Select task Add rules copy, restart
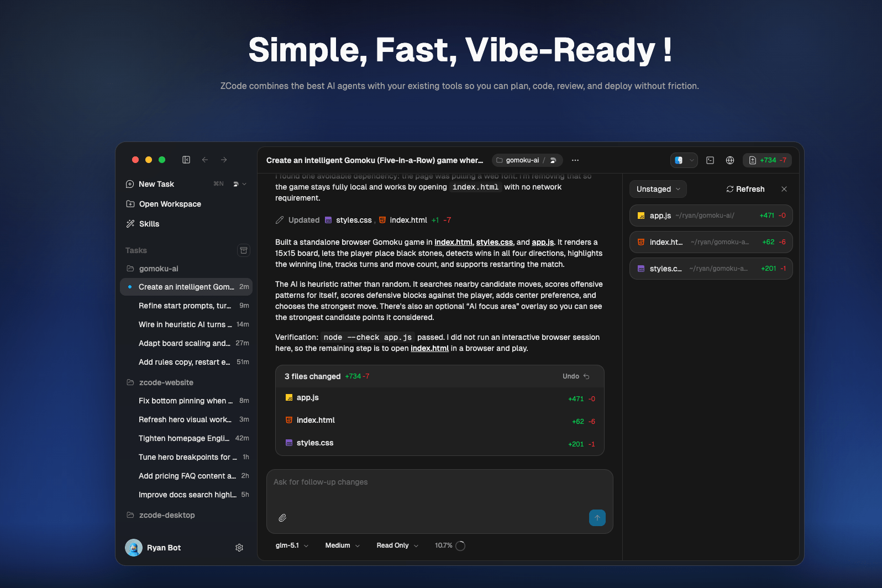This screenshot has width=882, height=588. pyautogui.click(x=186, y=362)
